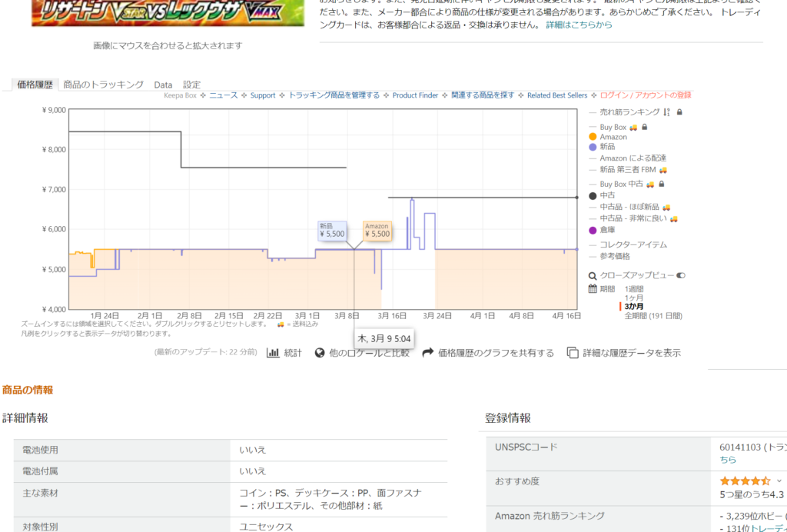The image size is (787, 532).
Task: Click the 詳細情報 heading
Action: pos(25,418)
